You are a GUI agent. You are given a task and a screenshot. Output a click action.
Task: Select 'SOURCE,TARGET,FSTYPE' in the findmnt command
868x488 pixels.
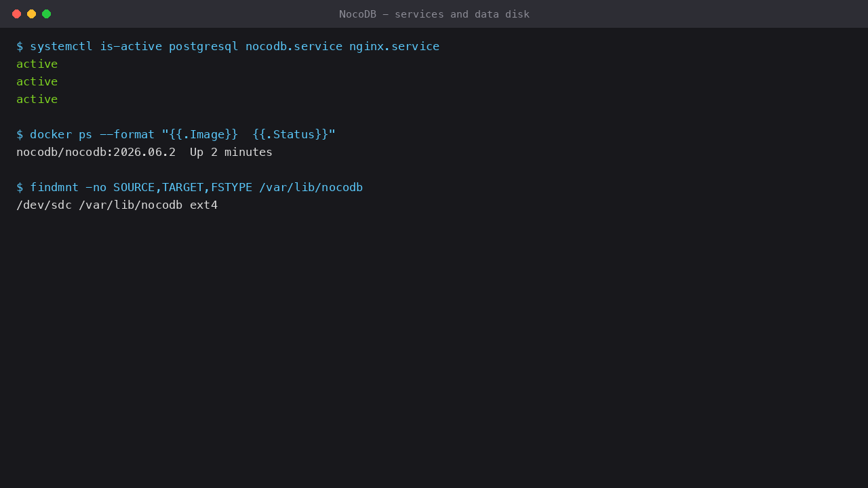point(183,187)
